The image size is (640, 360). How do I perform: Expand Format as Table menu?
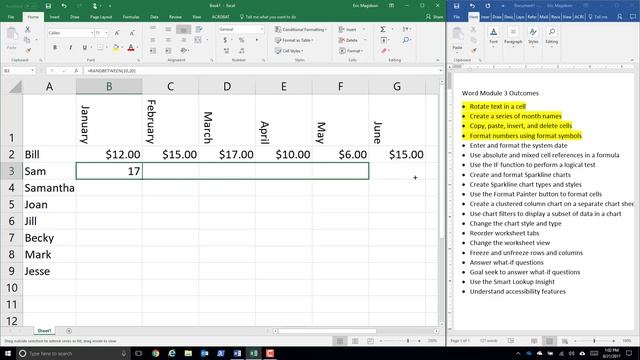click(x=294, y=40)
